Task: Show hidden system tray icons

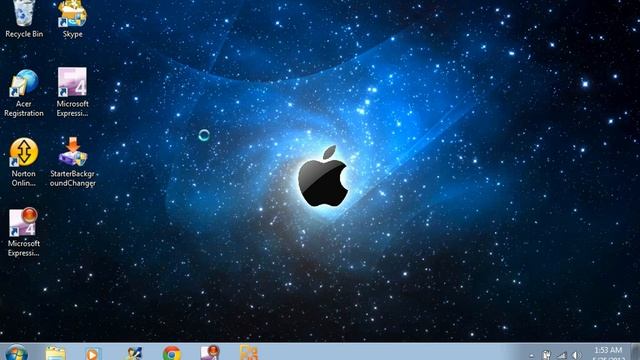Action: coord(531,356)
